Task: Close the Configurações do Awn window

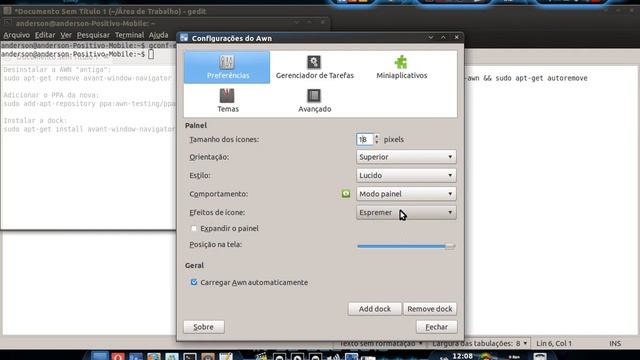Action: 456,38
